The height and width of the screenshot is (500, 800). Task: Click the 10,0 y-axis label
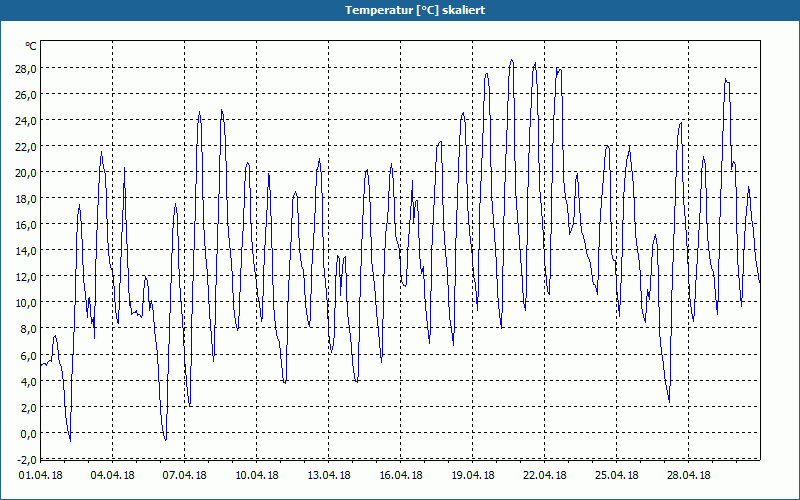tap(26, 303)
